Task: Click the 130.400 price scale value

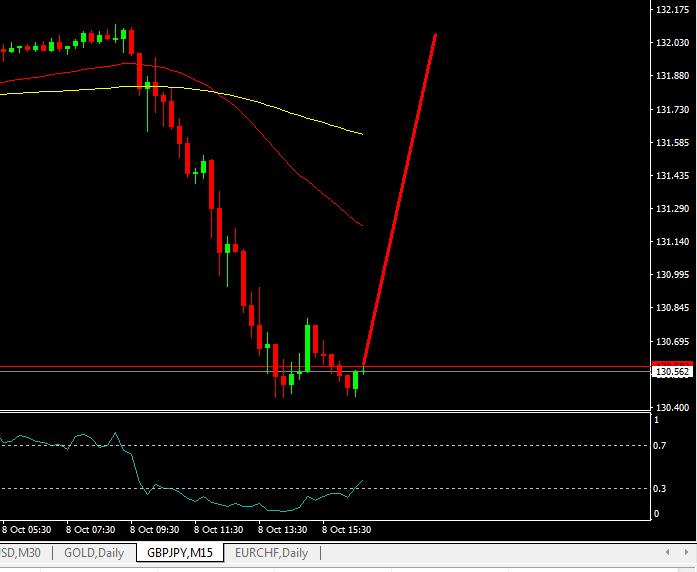Action: click(672, 407)
